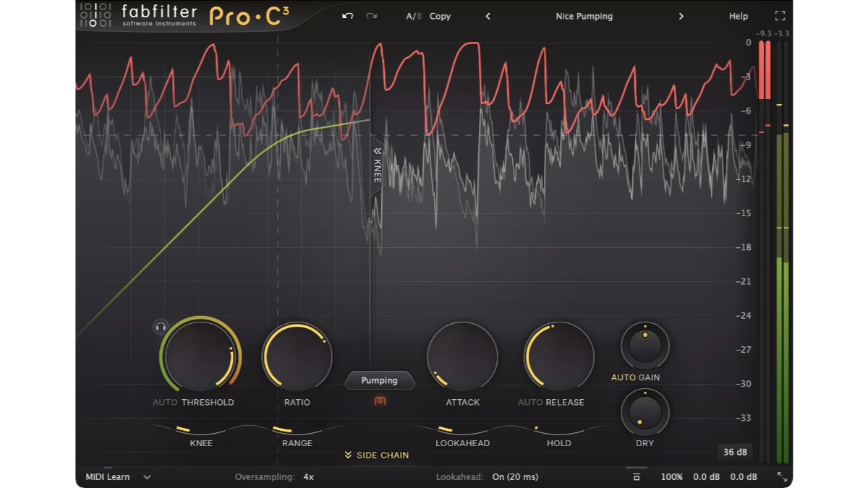Click the Attack knob
Image resolution: width=868 pixels, height=488 pixels.
(462, 356)
